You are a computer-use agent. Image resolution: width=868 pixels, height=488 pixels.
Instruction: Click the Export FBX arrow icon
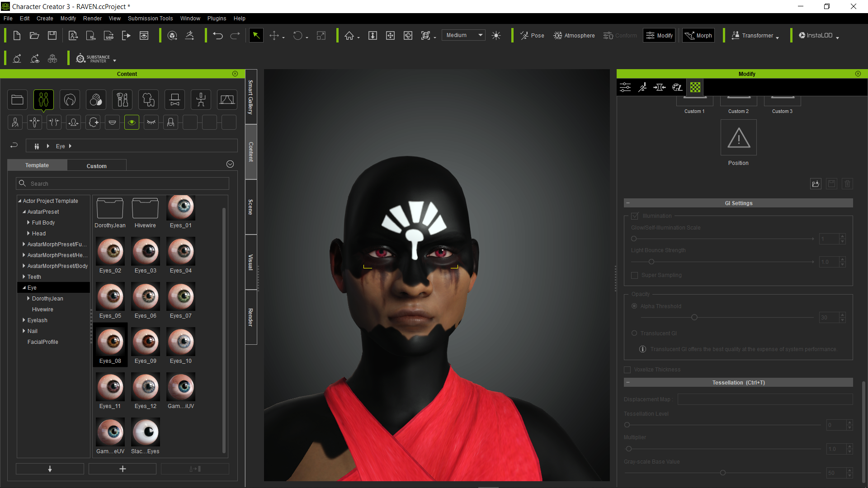tap(126, 36)
